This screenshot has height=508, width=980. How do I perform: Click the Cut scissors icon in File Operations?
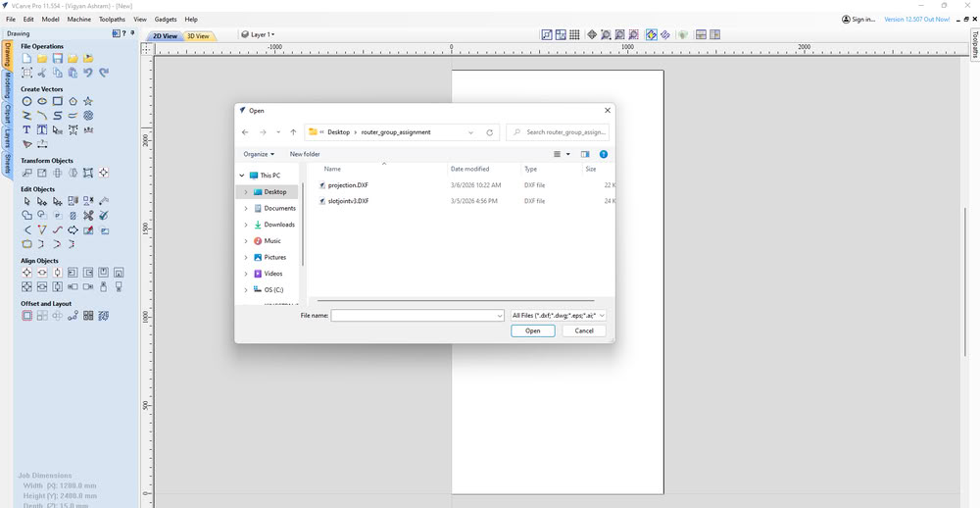42,73
